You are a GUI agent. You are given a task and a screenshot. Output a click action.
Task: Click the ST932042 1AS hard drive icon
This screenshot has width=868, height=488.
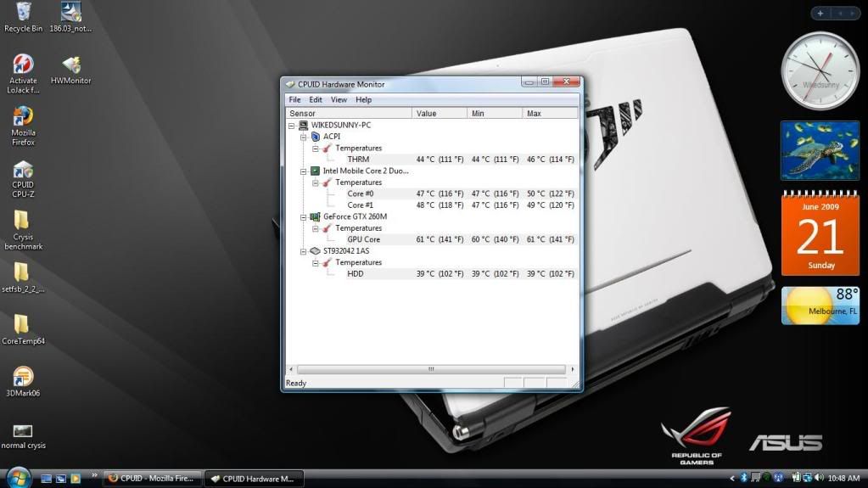click(x=315, y=251)
